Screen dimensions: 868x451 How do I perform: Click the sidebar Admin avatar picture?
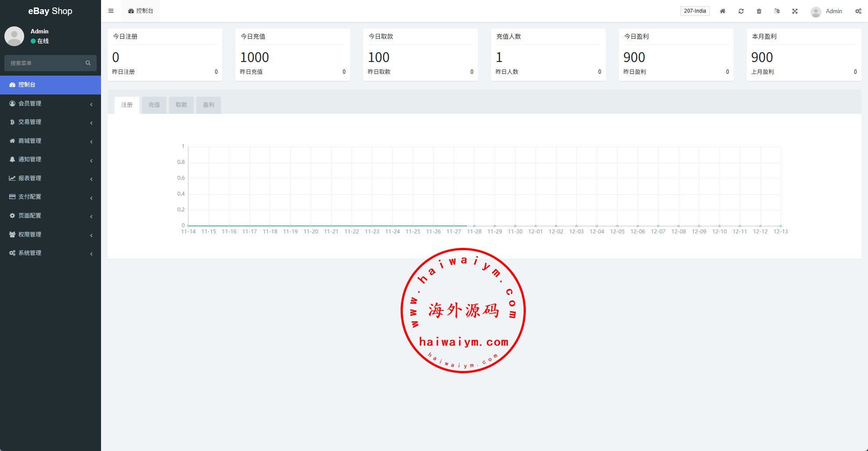pyautogui.click(x=14, y=36)
